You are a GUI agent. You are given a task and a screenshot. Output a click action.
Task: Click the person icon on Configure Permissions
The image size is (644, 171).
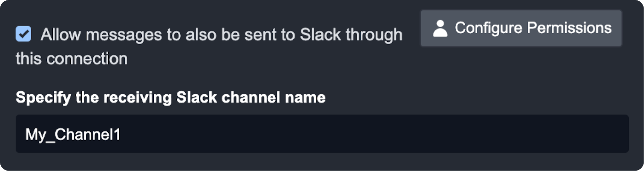pyautogui.click(x=440, y=28)
